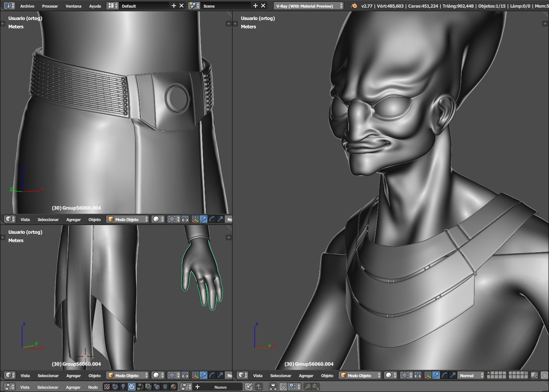Select material sphere icon in node editor
Viewport: 549px width, 392px height.
pyautogui.click(x=173, y=387)
